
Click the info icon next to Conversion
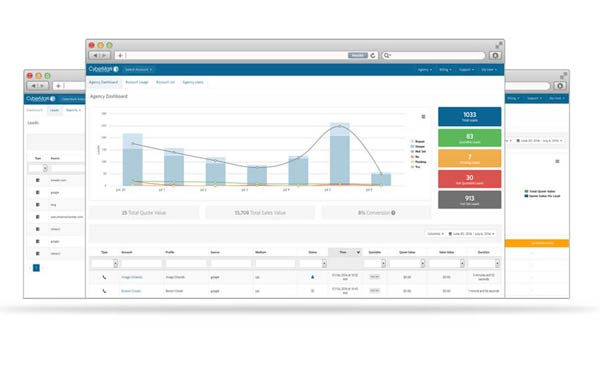tap(393, 213)
